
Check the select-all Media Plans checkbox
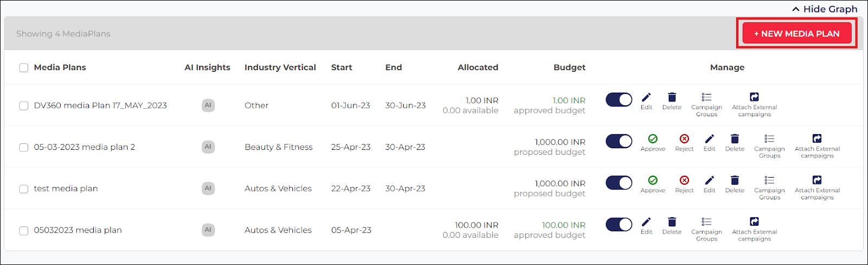click(x=23, y=68)
